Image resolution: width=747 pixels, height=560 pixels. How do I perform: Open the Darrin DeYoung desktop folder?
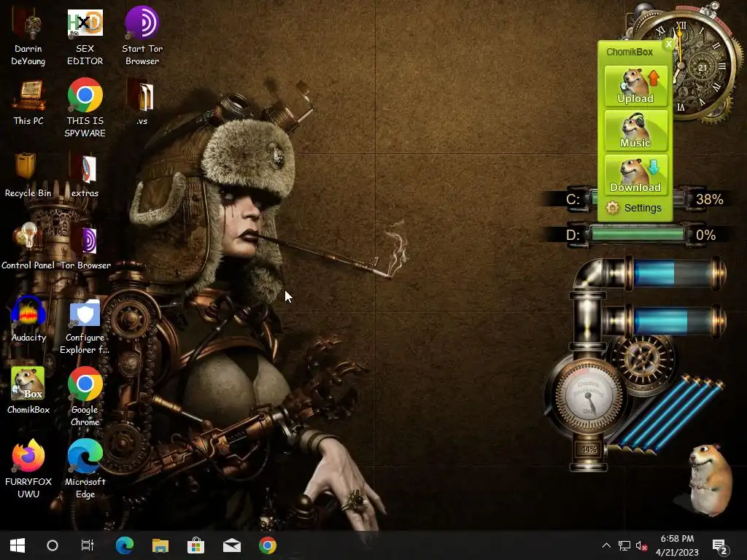pyautogui.click(x=28, y=36)
